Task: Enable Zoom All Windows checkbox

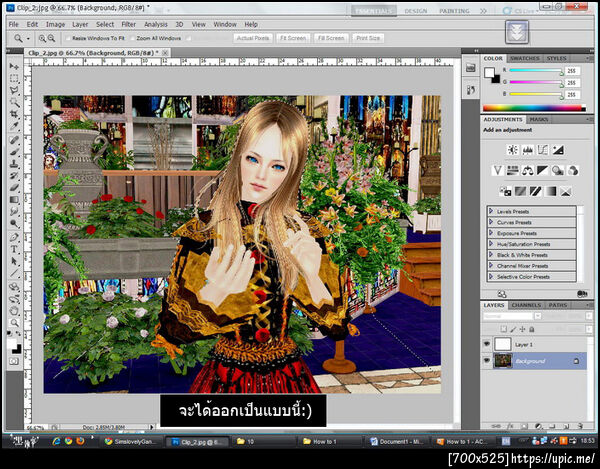Action: tap(133, 38)
